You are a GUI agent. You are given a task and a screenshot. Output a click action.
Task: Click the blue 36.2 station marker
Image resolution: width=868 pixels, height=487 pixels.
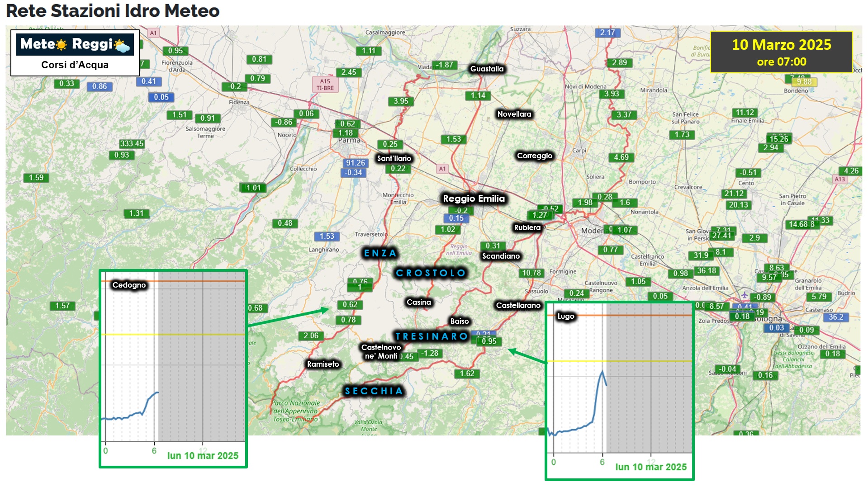(x=835, y=317)
